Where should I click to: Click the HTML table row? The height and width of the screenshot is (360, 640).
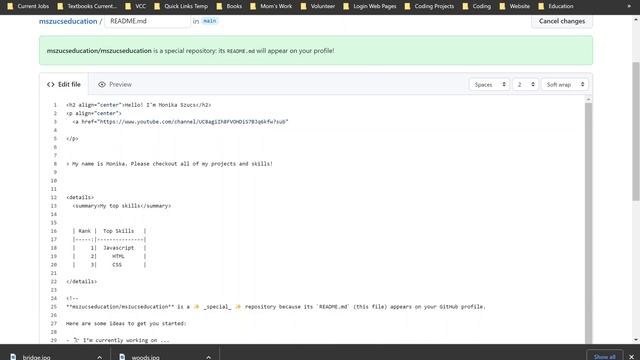tap(109, 256)
